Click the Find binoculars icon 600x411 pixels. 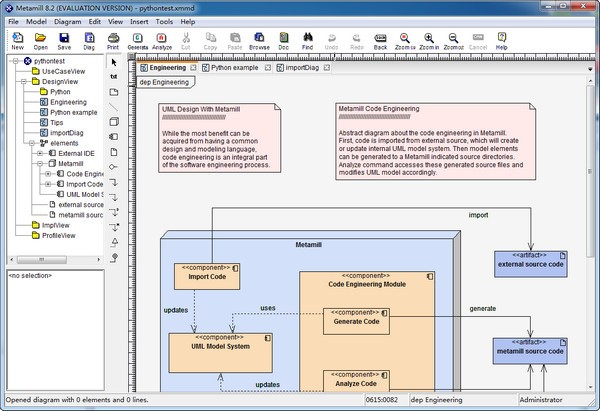tap(308, 41)
